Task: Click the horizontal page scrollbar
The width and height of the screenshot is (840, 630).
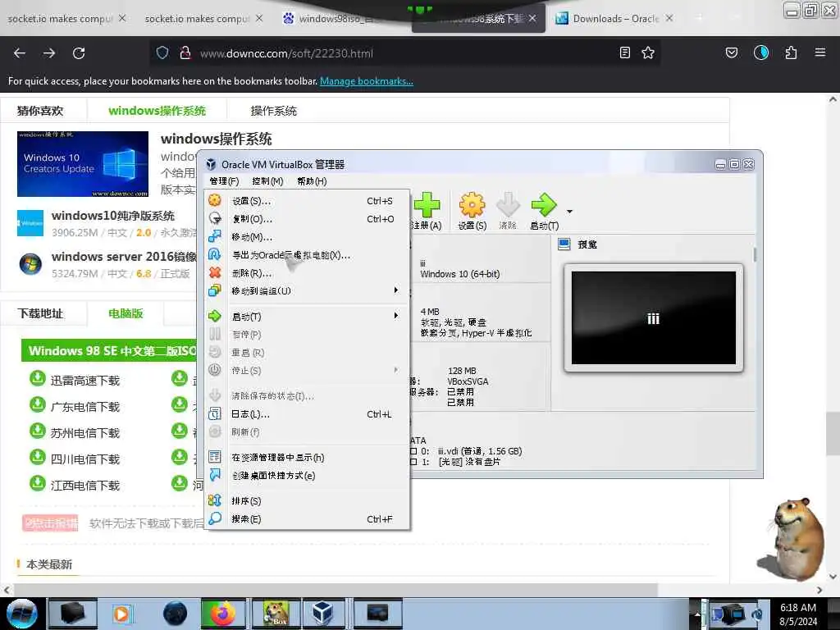Action: click(336, 590)
